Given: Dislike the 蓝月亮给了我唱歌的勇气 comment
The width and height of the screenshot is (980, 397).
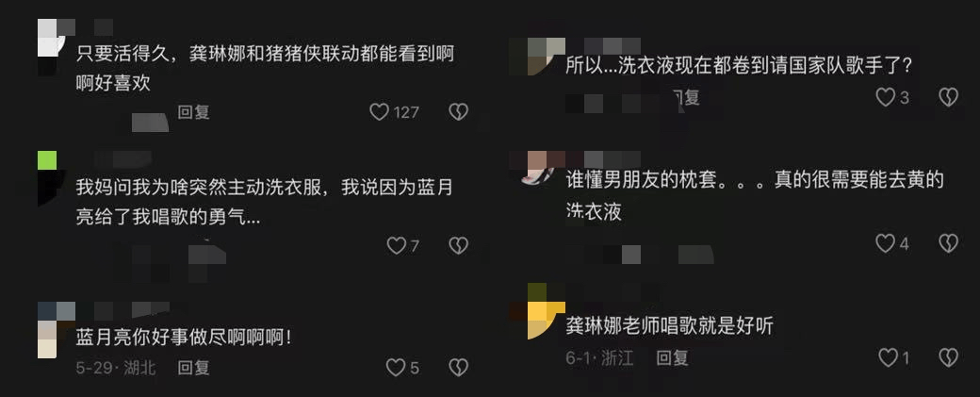Looking at the screenshot, I should [x=459, y=246].
